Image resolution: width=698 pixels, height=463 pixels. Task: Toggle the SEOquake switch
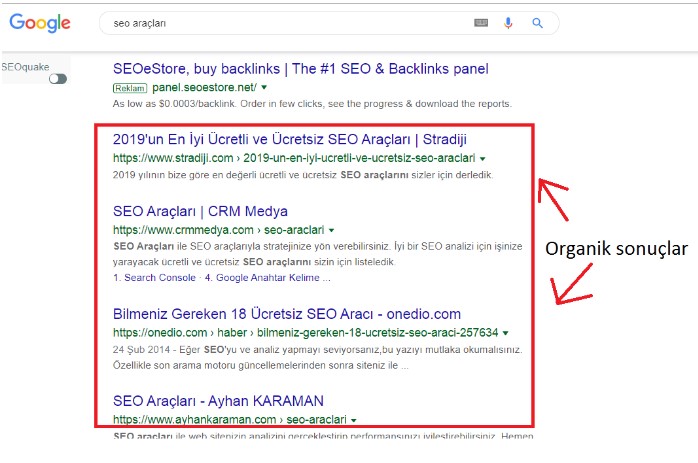[58, 79]
